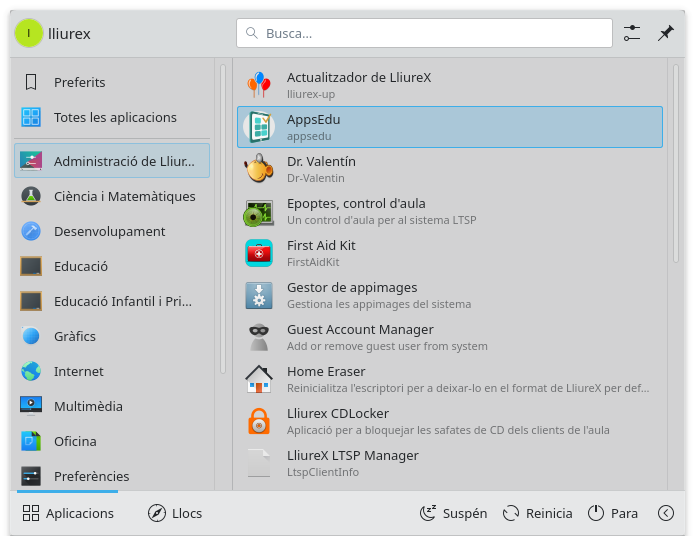
Task: Expand more session options arrow
Action: [666, 513]
